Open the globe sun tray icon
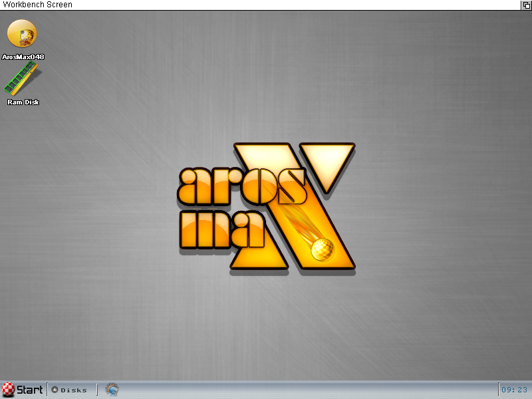The height and width of the screenshot is (399, 532). 112,390
